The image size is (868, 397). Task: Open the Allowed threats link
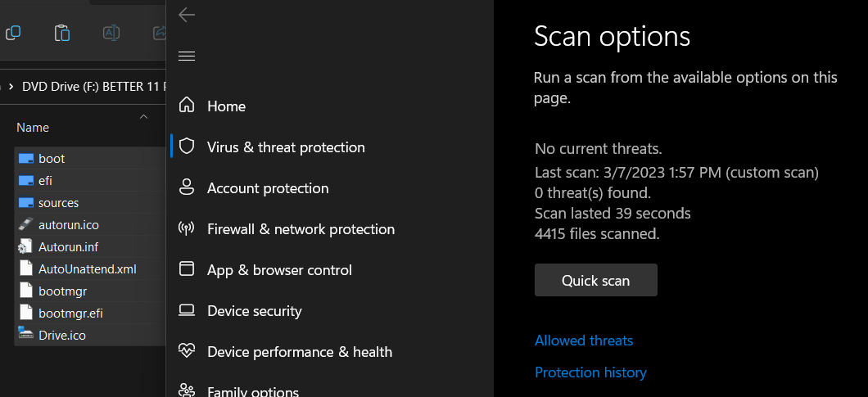pos(584,340)
